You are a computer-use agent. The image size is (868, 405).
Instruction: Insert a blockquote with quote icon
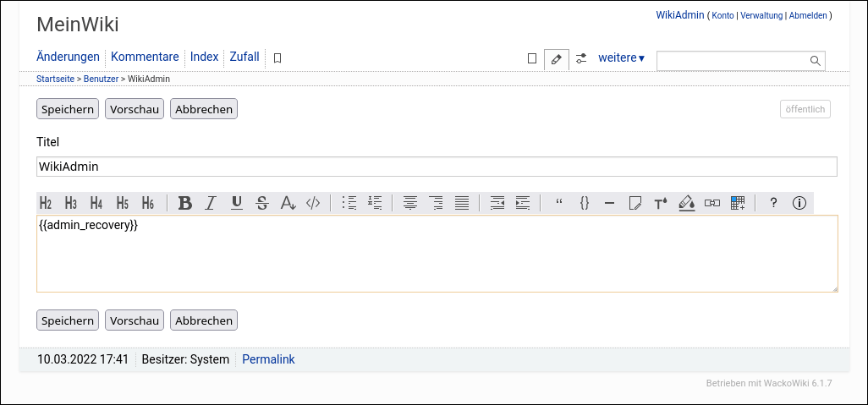click(558, 203)
